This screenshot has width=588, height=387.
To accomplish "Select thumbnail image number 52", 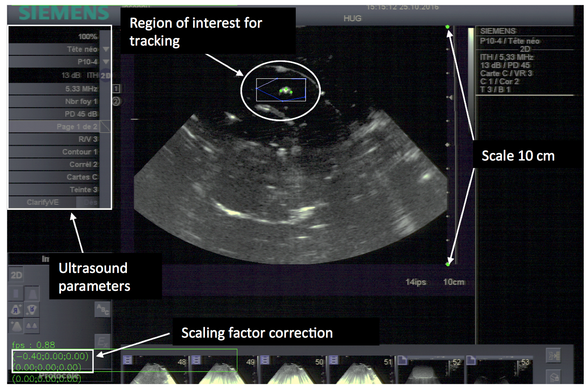I will click(x=430, y=371).
